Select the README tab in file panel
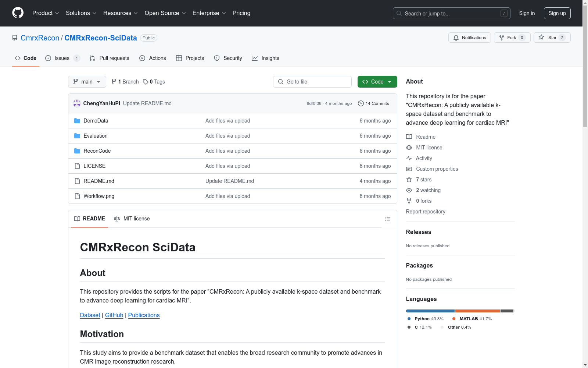The height and width of the screenshot is (368, 588). coord(90,219)
